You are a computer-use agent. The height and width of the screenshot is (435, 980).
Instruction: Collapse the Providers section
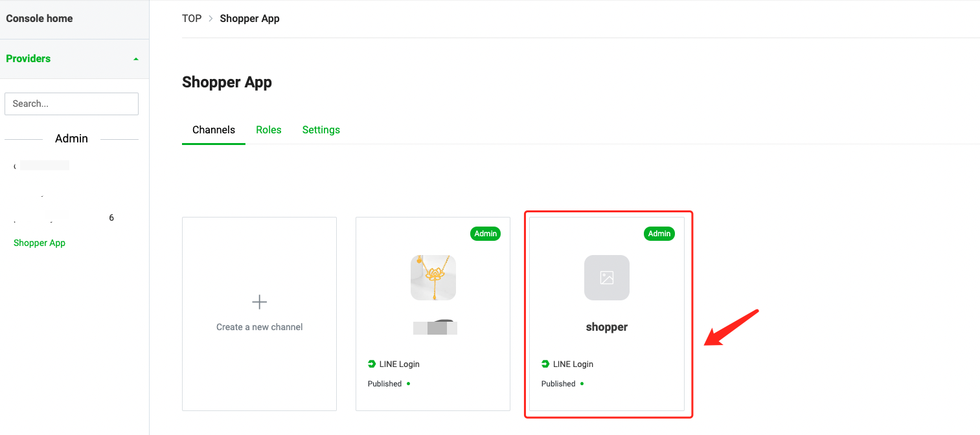135,58
